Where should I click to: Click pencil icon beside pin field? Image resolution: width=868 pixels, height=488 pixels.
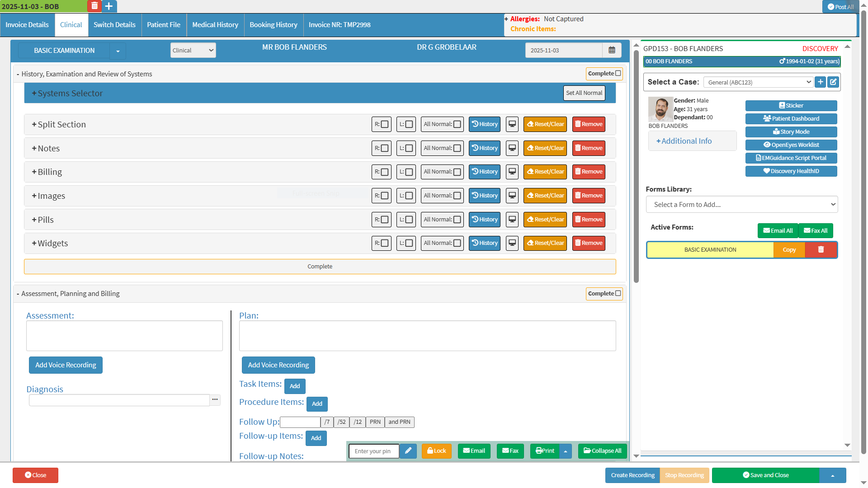pos(408,451)
